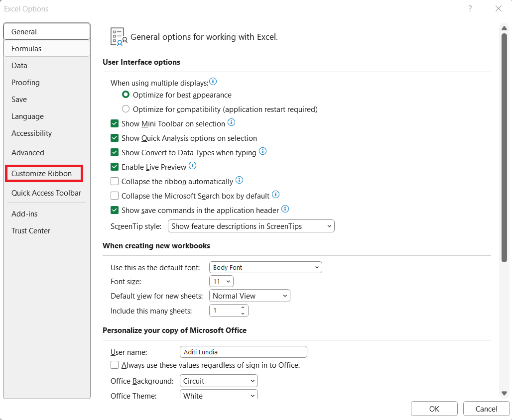Open the Add-ins category
The width and height of the screenshot is (512, 420).
point(47,214)
